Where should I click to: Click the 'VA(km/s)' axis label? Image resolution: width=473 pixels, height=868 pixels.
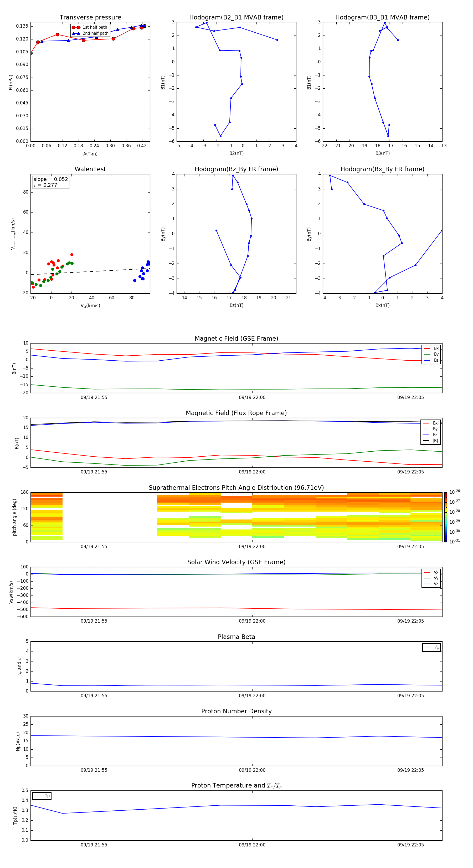[x=90, y=306]
